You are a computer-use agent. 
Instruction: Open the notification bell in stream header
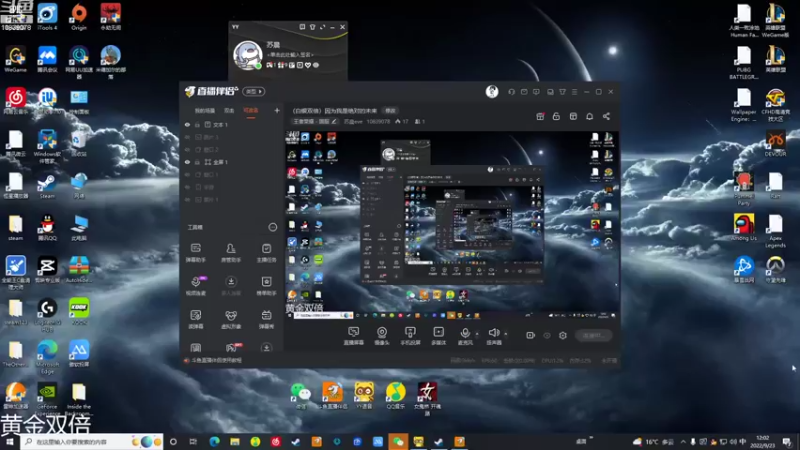click(589, 116)
